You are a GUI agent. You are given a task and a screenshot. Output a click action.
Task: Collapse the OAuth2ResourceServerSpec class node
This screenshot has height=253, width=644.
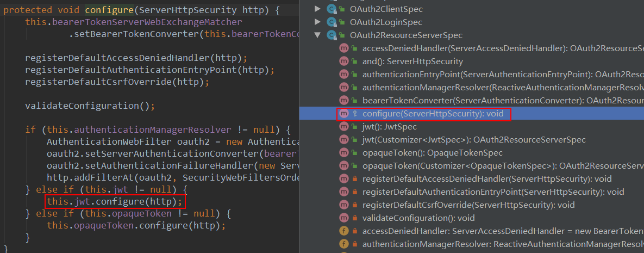coord(317,35)
